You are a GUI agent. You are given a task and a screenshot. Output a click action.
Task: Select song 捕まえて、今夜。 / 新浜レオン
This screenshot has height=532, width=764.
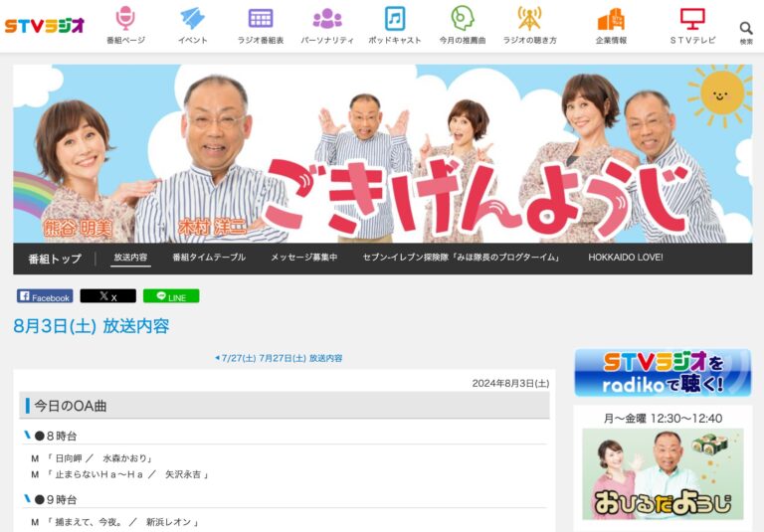coord(114,522)
